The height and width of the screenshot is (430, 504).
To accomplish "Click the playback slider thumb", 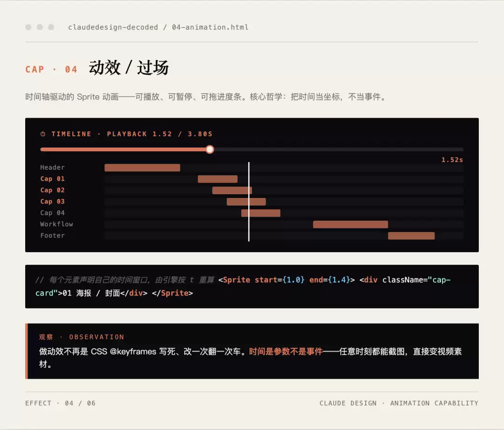I will click(210, 149).
